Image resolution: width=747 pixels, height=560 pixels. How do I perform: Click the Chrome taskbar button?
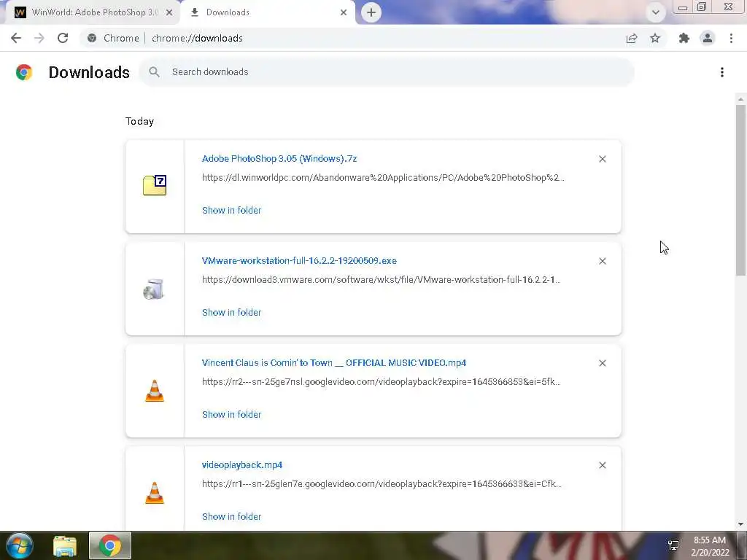110,545
